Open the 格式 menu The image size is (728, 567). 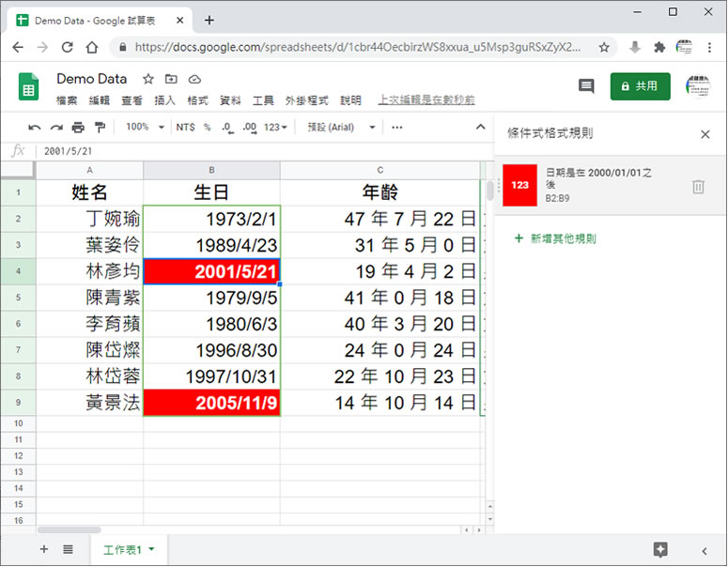(197, 100)
